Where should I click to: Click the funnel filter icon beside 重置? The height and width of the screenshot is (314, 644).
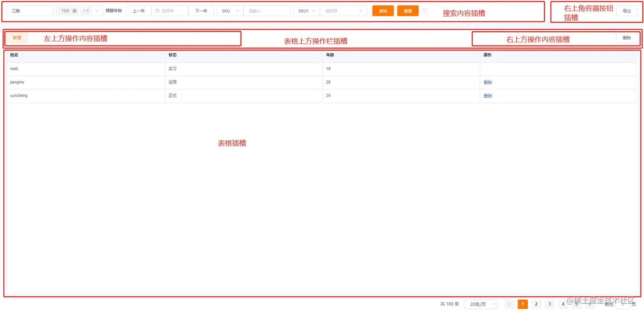point(424,11)
